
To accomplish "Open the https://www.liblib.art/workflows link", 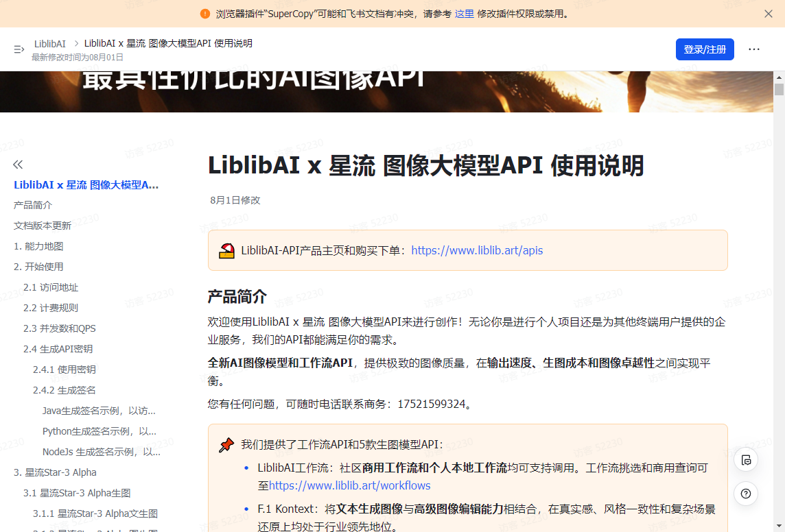I will tap(350, 485).
